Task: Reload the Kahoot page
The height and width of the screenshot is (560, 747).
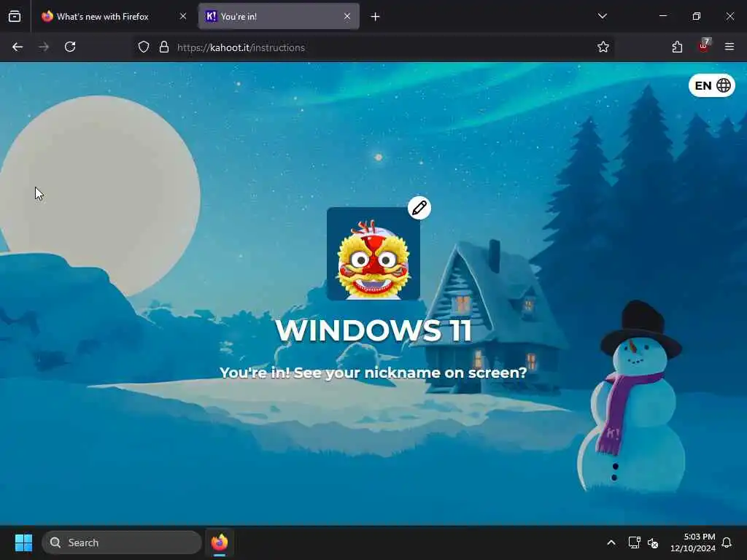Action: pos(70,47)
